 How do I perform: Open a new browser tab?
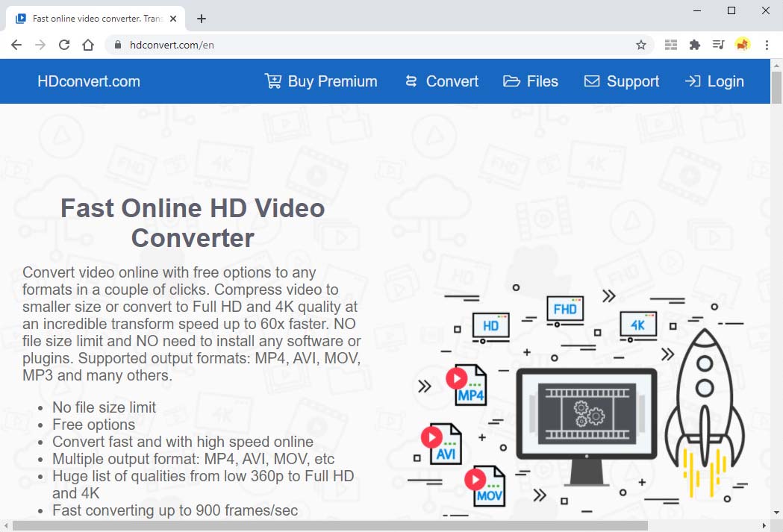201,18
